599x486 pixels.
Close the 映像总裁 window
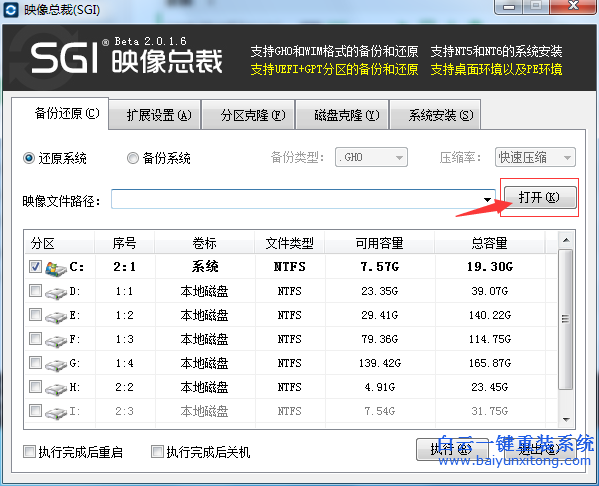coord(573,6)
